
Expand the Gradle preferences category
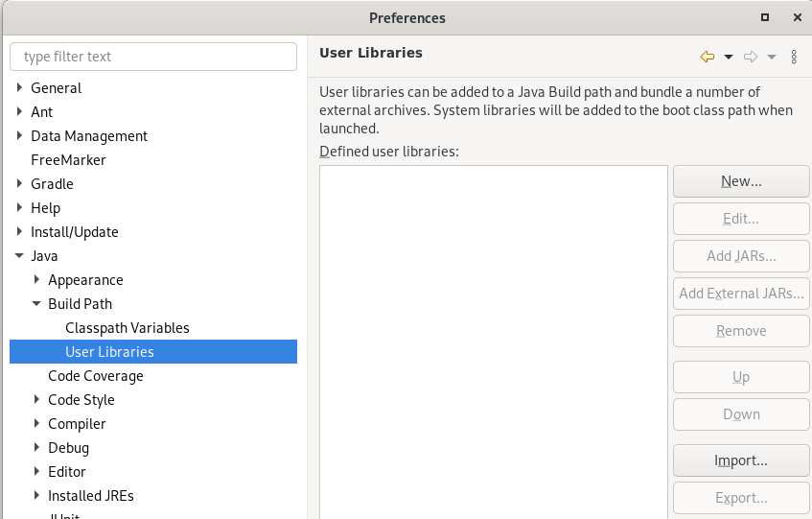point(20,184)
